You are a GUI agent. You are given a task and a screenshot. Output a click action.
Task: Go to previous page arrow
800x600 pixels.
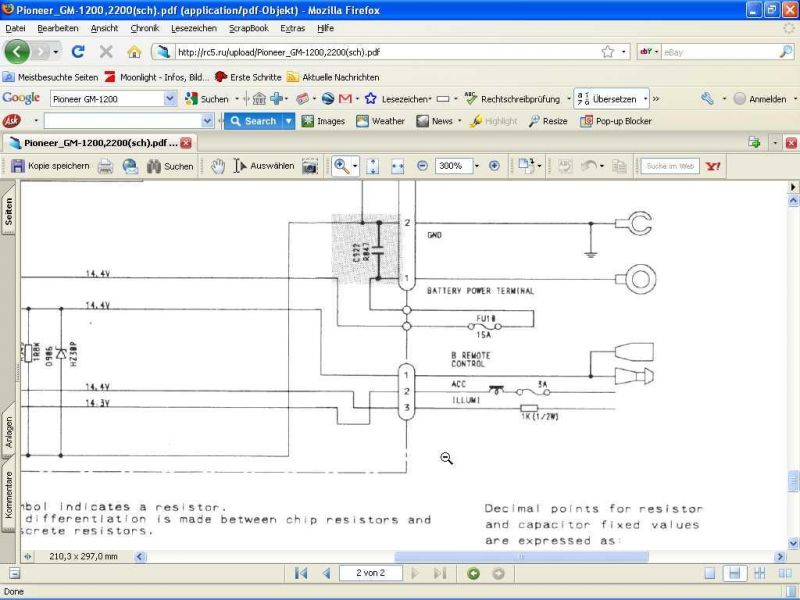[327, 573]
